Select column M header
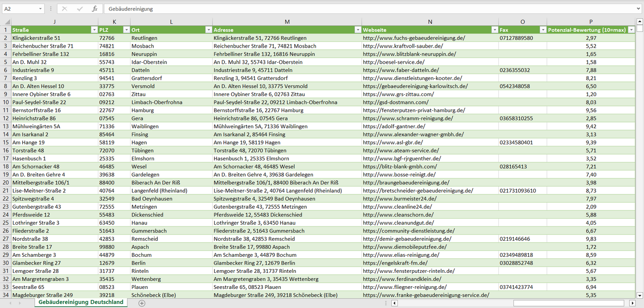Viewport: 644px width, 308px height. pos(287,22)
